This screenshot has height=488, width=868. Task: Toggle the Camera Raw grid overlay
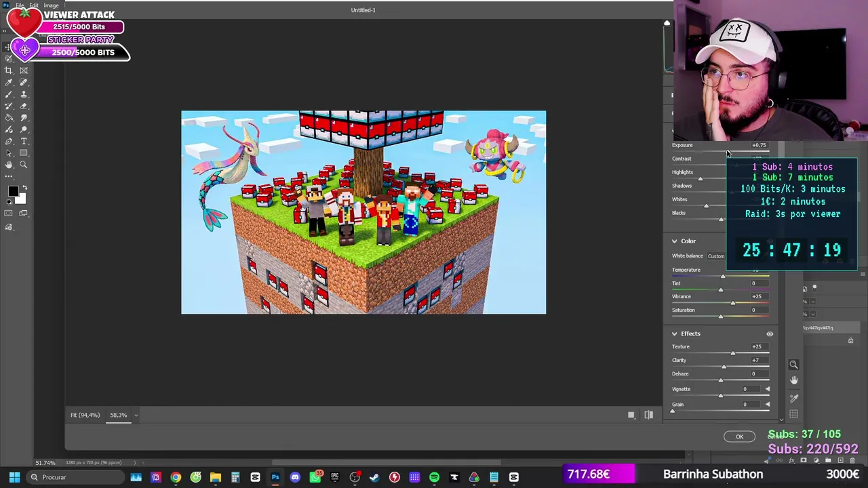(x=793, y=414)
